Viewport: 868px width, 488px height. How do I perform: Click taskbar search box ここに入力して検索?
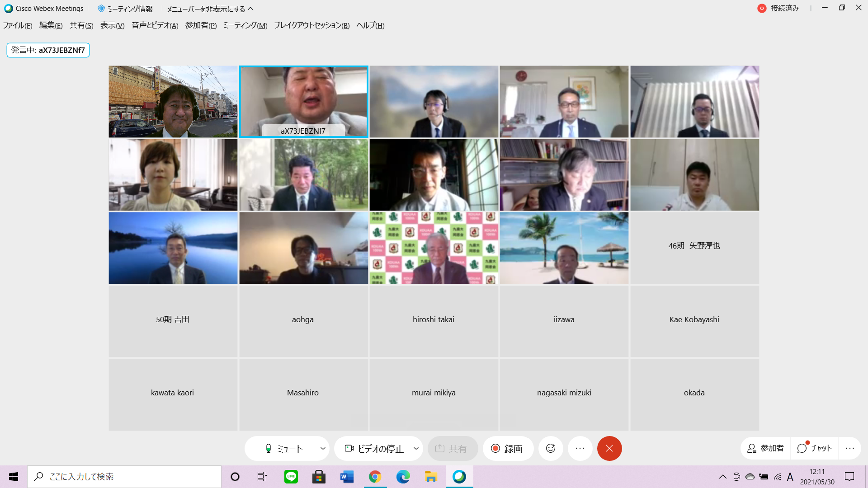pyautogui.click(x=124, y=477)
